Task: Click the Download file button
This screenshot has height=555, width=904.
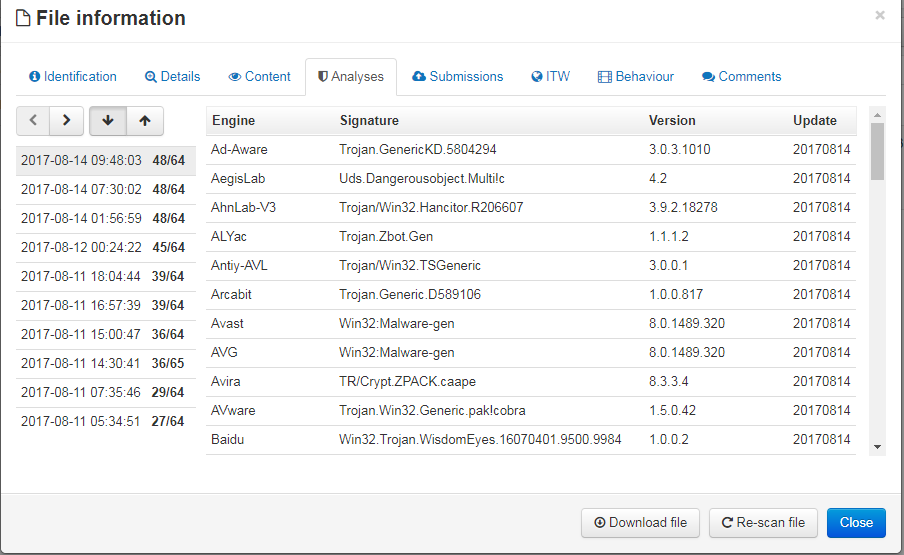Action: coord(640,523)
